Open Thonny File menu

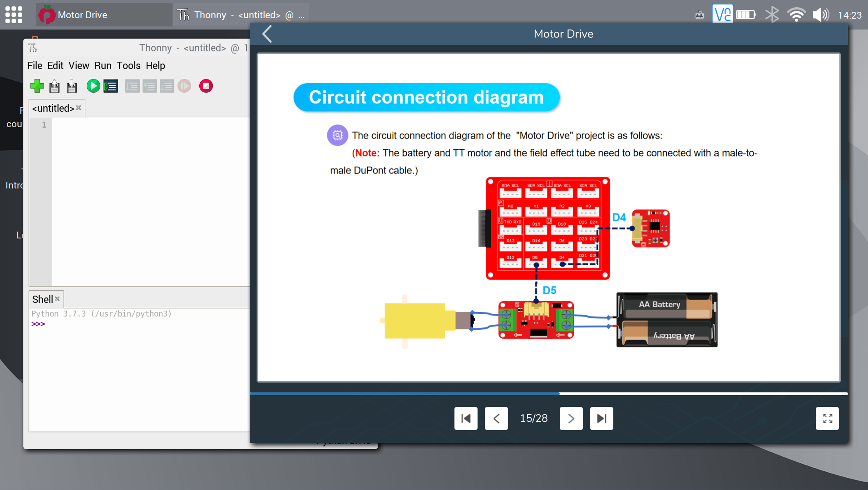pyautogui.click(x=35, y=65)
